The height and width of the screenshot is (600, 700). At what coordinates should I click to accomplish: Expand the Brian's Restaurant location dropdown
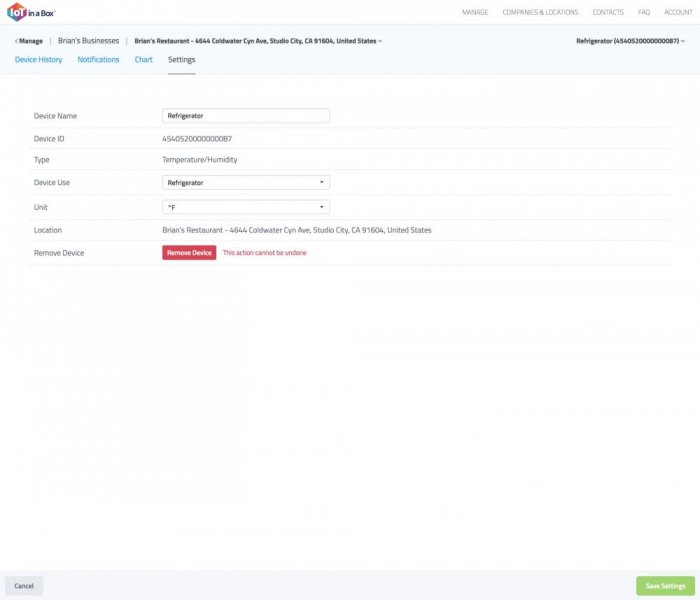(258, 41)
